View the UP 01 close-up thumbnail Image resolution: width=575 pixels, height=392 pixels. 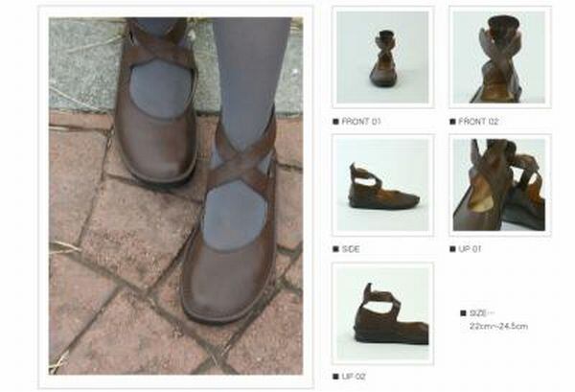(x=500, y=185)
